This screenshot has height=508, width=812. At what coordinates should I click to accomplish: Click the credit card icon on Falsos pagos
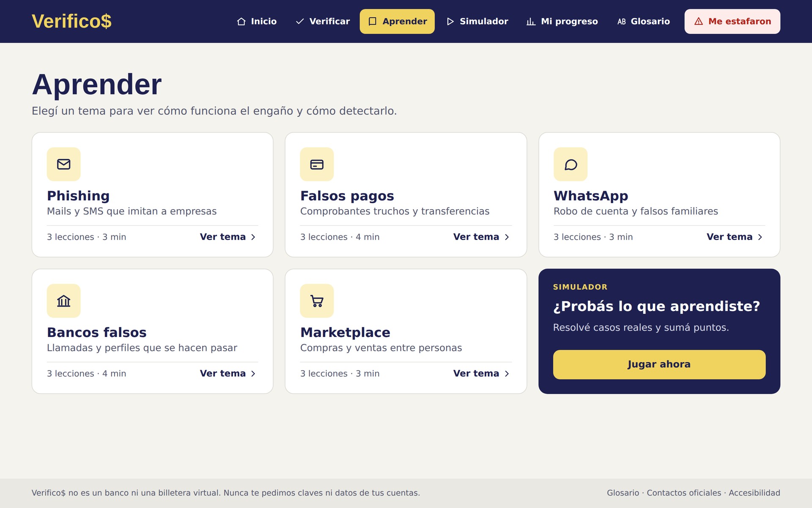pos(317,164)
